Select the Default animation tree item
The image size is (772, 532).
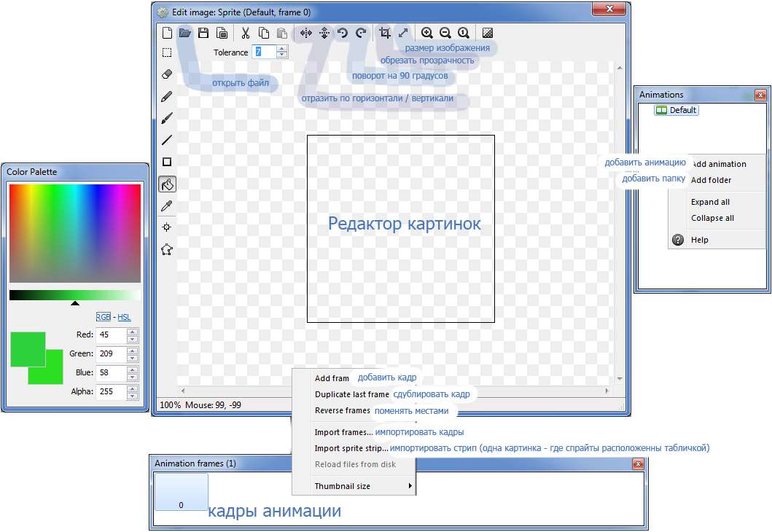(x=677, y=110)
